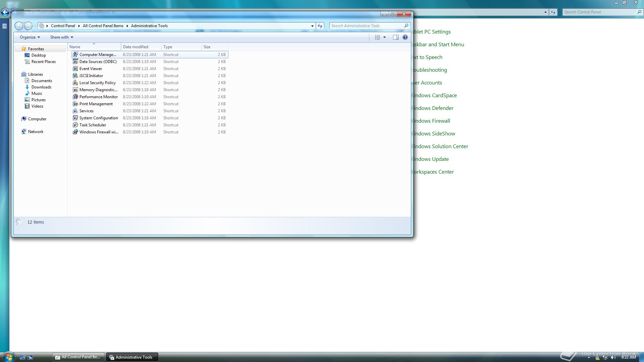Open the Computer Management shortcut icon
Screen dimensions: 644x362
tap(75, 55)
